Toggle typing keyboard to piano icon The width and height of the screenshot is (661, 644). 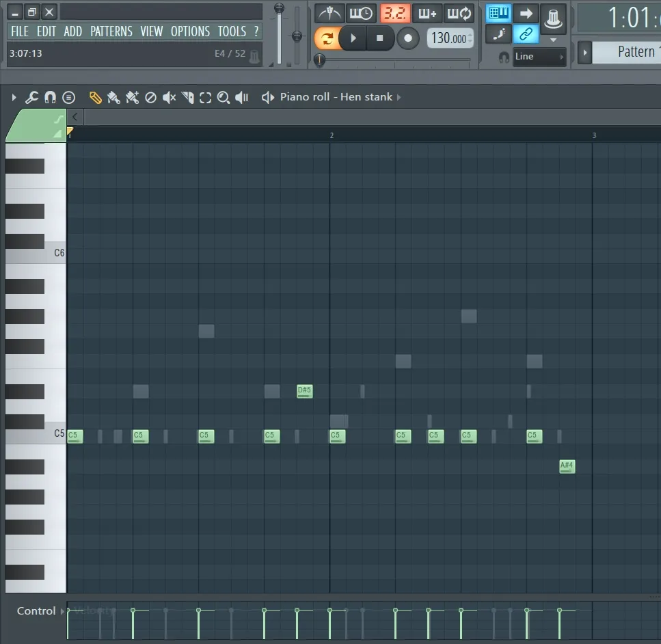pyautogui.click(x=498, y=13)
